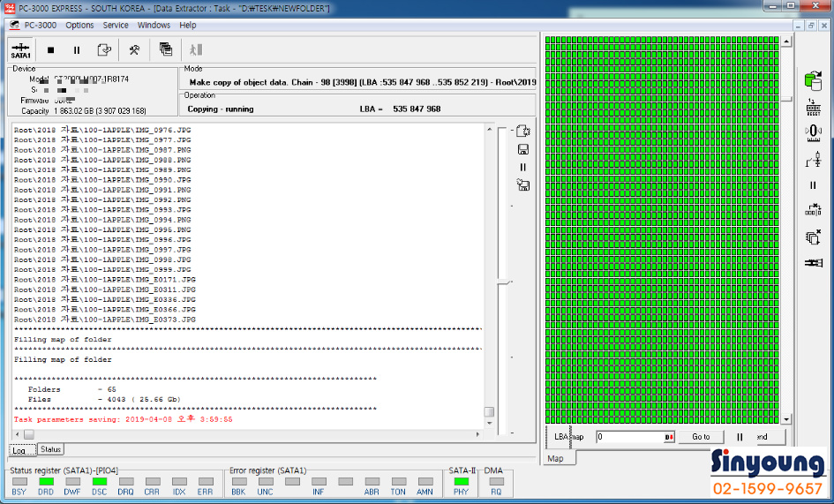Click the RESET counter icon

click(813, 107)
